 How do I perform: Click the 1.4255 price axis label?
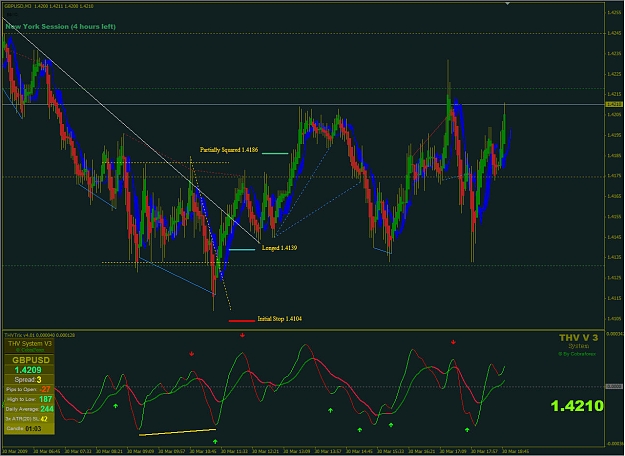613,12
